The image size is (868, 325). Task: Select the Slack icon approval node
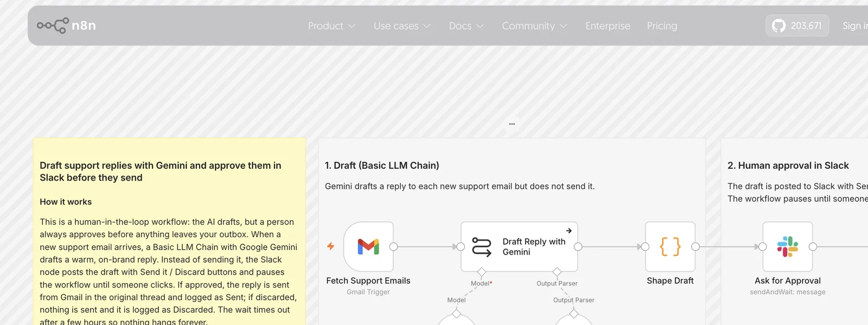coord(787,246)
